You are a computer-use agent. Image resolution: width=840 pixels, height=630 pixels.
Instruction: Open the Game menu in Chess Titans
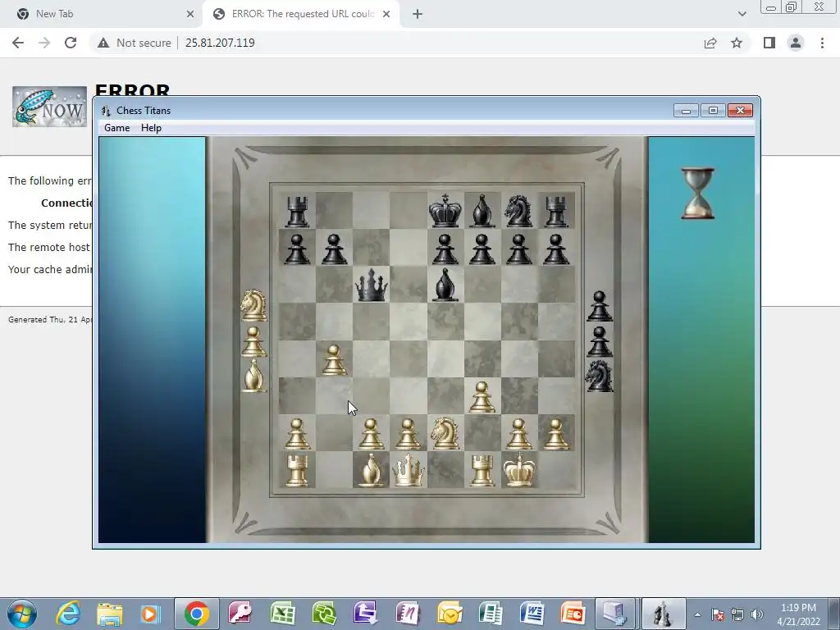[x=116, y=127]
